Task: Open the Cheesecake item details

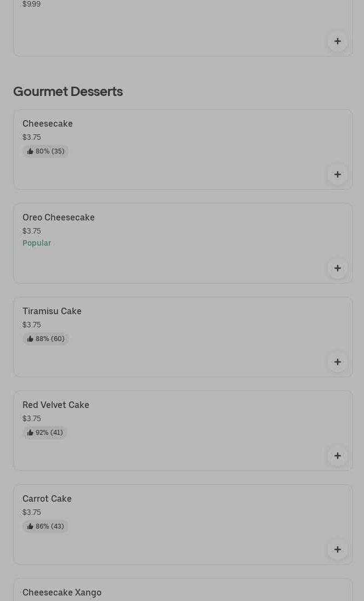Action: coord(48,123)
